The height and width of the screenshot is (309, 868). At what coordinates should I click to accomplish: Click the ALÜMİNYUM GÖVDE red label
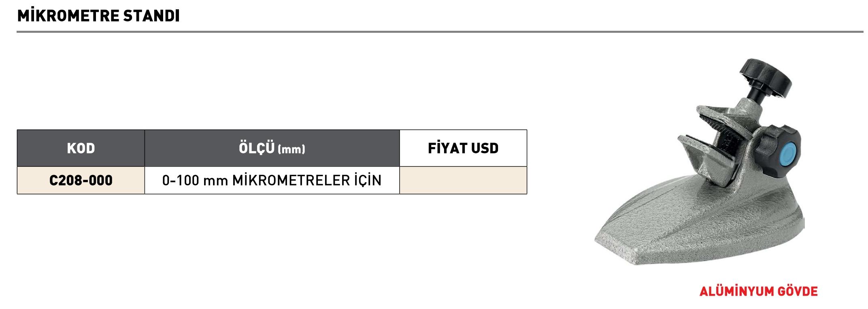click(758, 292)
